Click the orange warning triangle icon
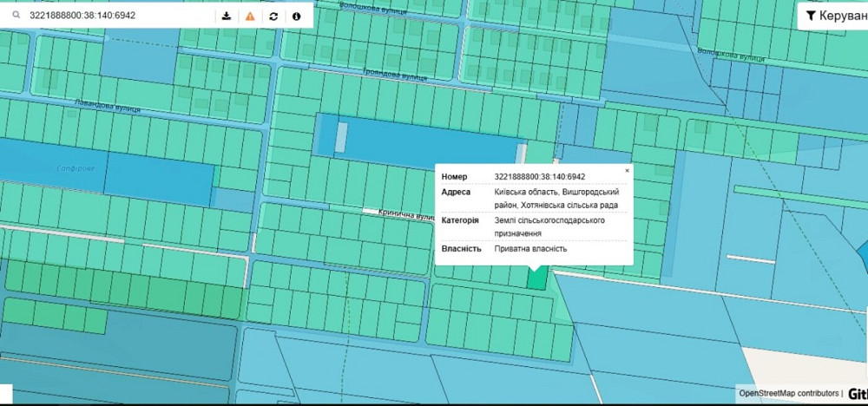This screenshot has width=868, height=406. [x=250, y=16]
